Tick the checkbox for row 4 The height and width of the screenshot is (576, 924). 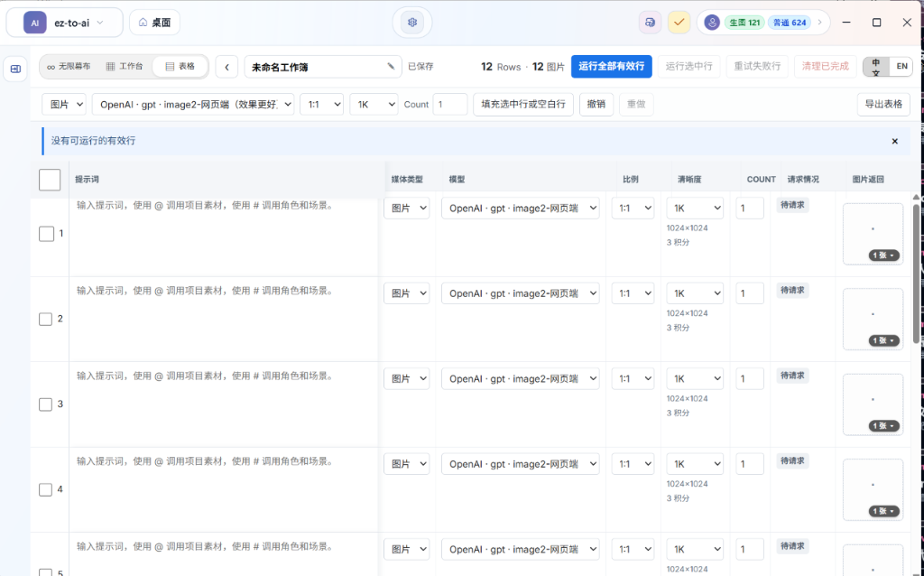(46, 489)
